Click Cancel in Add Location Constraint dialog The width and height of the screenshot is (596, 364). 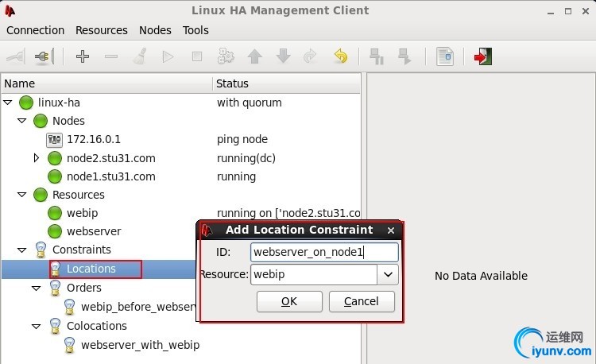click(x=362, y=302)
